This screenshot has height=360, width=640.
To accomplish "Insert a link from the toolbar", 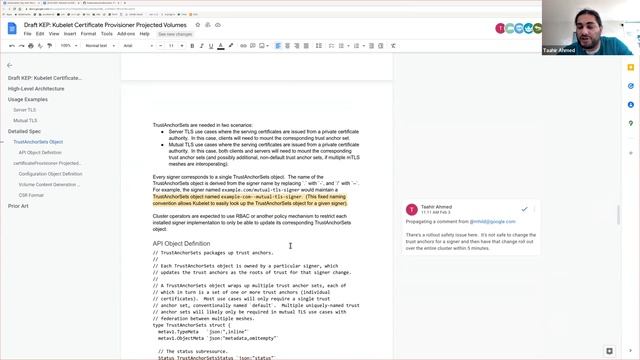I will (x=243, y=46).
